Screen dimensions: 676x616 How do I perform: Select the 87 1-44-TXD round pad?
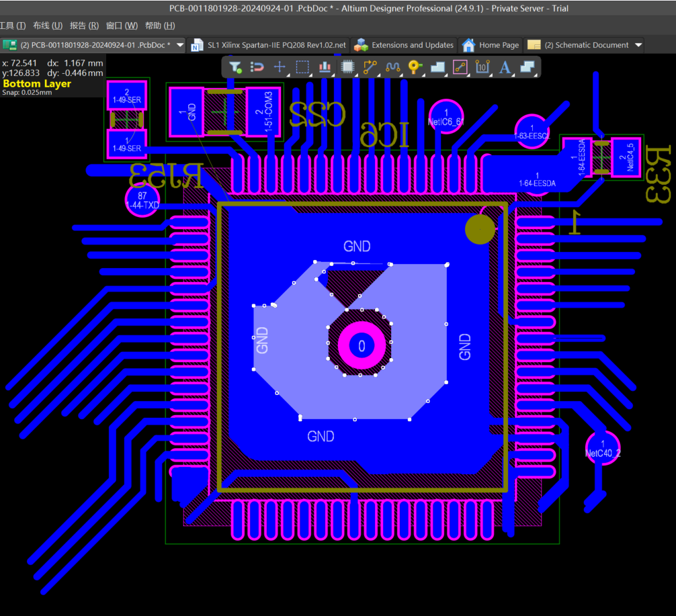[142, 200]
